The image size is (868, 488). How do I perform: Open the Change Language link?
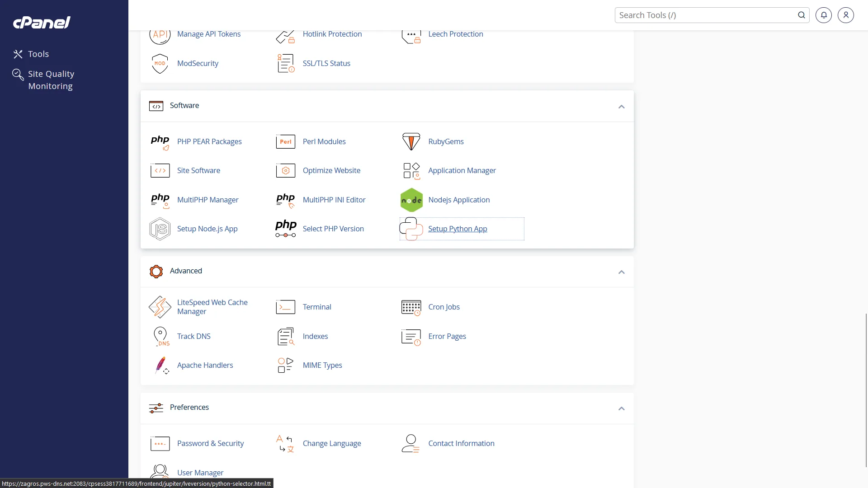click(x=332, y=443)
